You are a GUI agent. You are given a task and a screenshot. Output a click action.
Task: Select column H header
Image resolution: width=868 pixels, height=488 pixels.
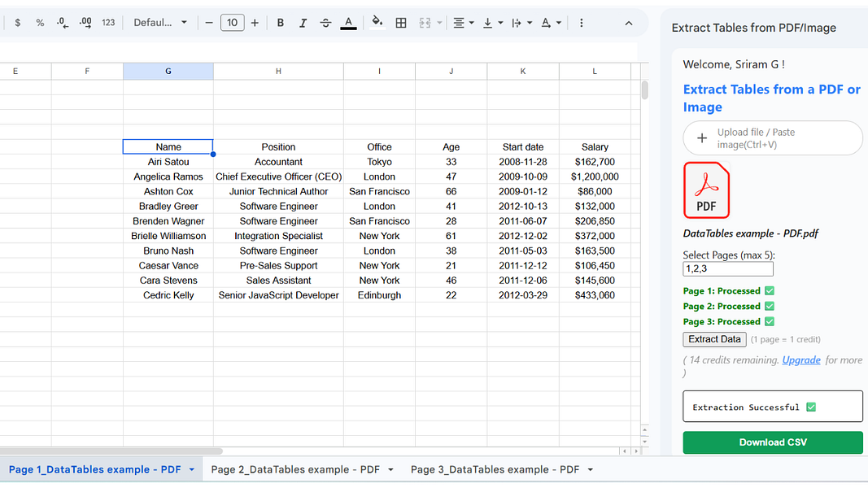click(278, 71)
